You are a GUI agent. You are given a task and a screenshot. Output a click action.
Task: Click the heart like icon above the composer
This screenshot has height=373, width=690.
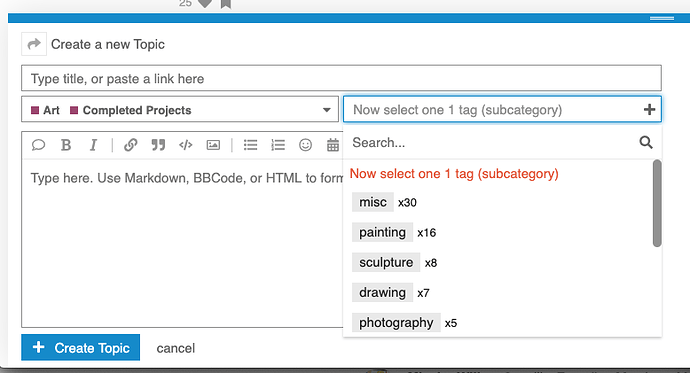pos(205,4)
